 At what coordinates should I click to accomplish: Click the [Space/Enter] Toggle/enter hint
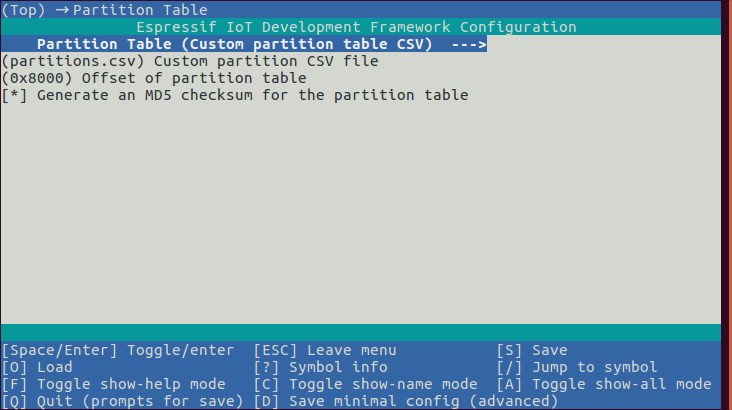click(118, 350)
